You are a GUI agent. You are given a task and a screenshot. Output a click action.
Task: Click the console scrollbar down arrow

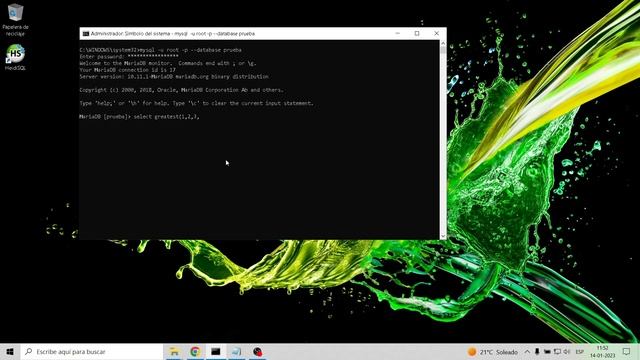(x=443, y=236)
